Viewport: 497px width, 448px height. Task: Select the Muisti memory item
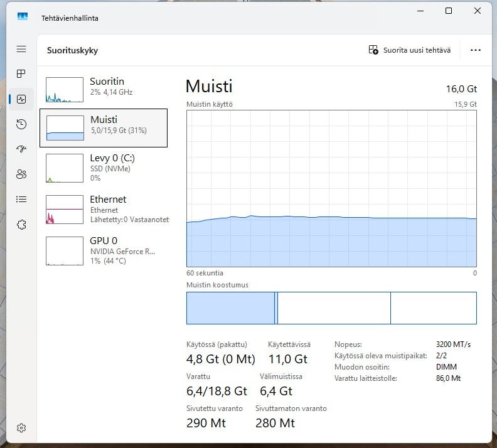[x=104, y=128]
